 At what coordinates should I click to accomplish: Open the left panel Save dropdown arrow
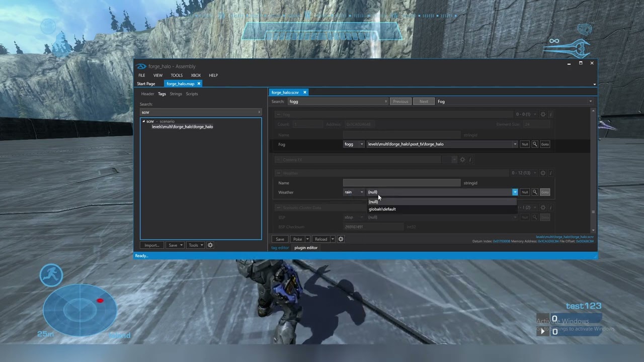point(182,245)
